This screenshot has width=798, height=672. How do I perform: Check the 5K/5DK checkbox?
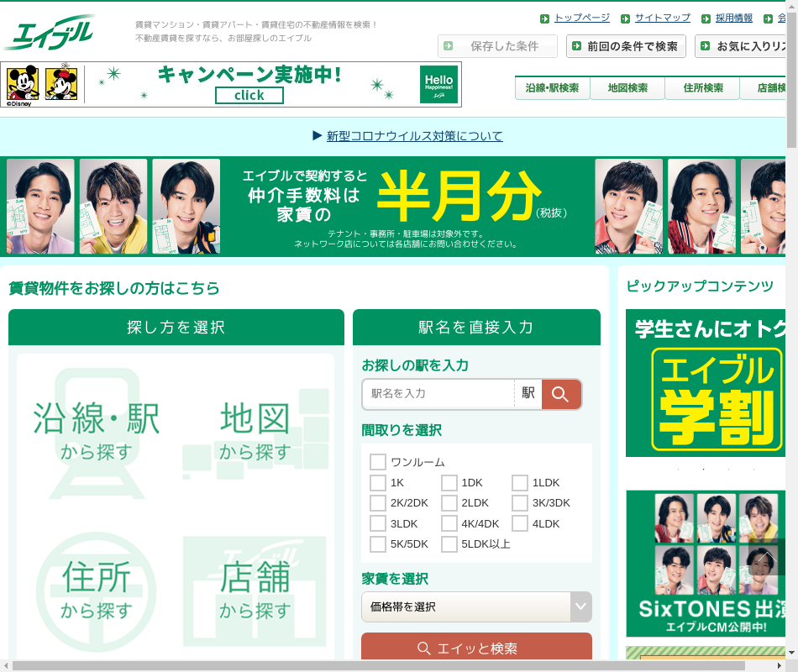378,544
